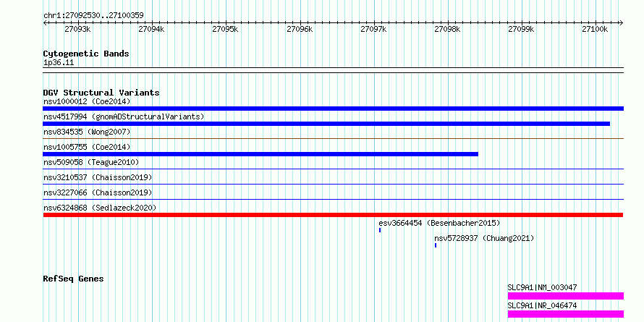This screenshot has height=322, width=644.
Task: Open the nsv509058 (Teague2010) variant
Action: click(91, 162)
